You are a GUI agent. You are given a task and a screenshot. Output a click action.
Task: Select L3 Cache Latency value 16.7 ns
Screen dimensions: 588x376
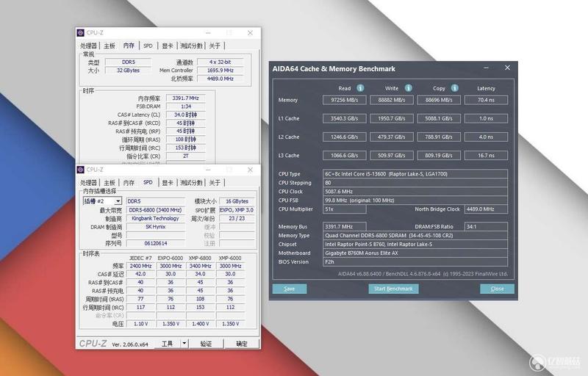pyautogui.click(x=486, y=156)
